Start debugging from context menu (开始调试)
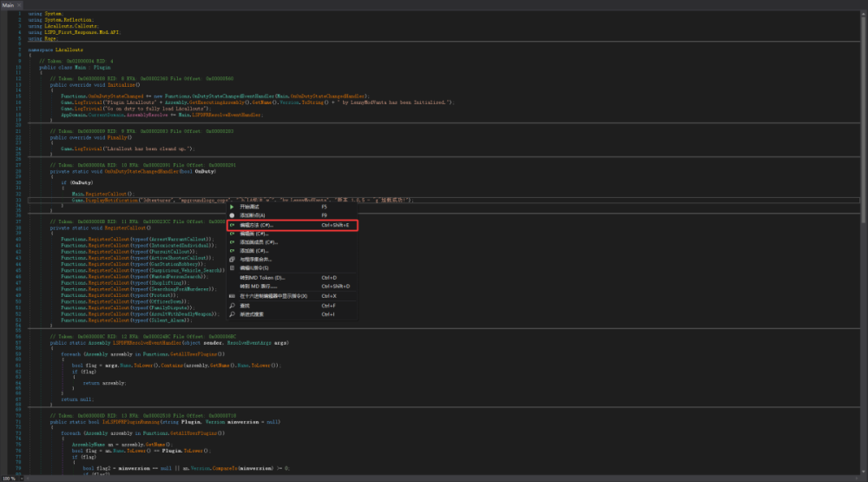868x482 pixels. [292, 207]
